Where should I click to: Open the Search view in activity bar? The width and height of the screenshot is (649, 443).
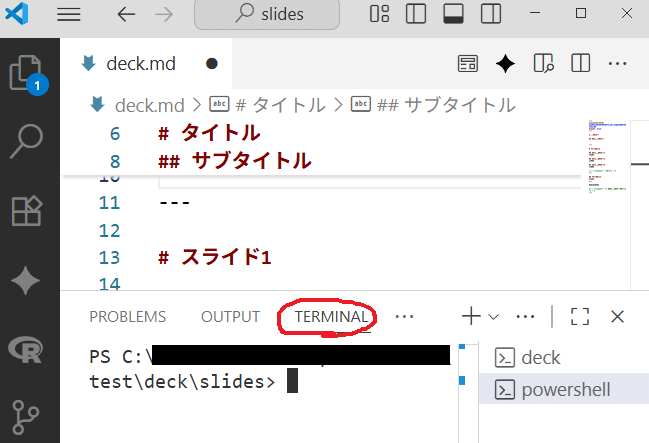[x=26, y=141]
